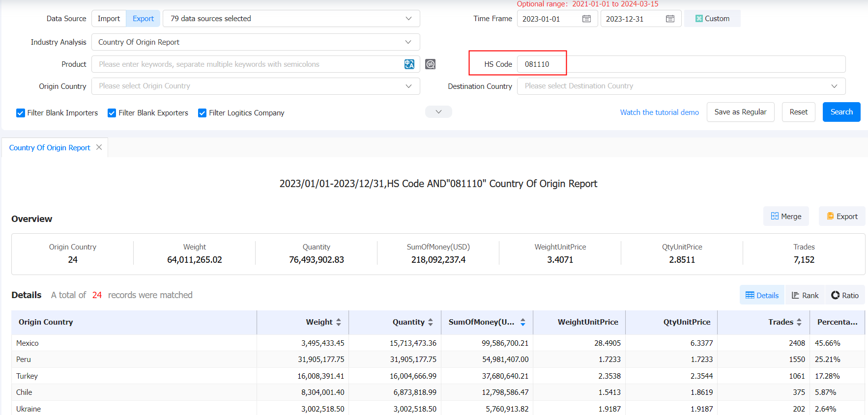Expand the data sources selected dropdown
The height and width of the screenshot is (415, 868).
pyautogui.click(x=291, y=19)
